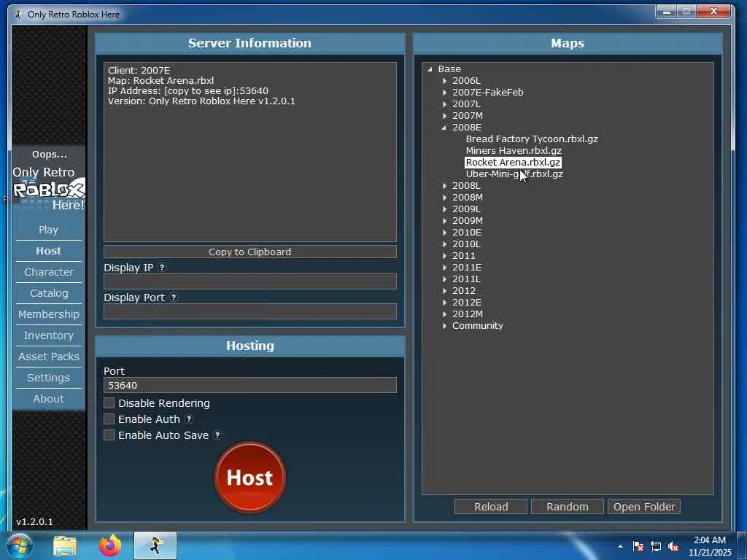The width and height of the screenshot is (747, 560).
Task: Click Copy to Clipboard button
Action: [250, 252]
